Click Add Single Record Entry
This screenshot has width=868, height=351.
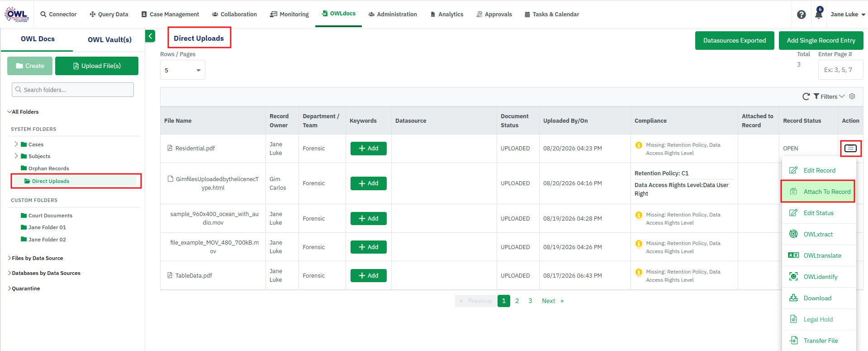pyautogui.click(x=821, y=40)
